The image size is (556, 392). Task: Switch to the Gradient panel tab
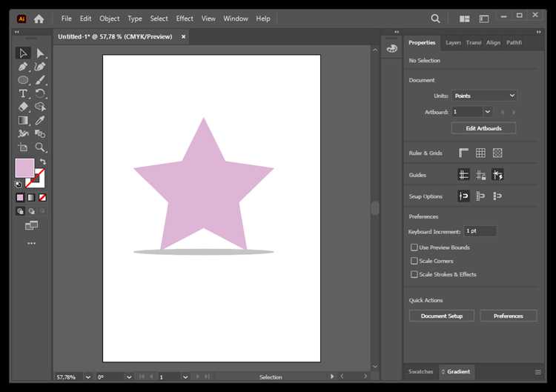point(456,371)
